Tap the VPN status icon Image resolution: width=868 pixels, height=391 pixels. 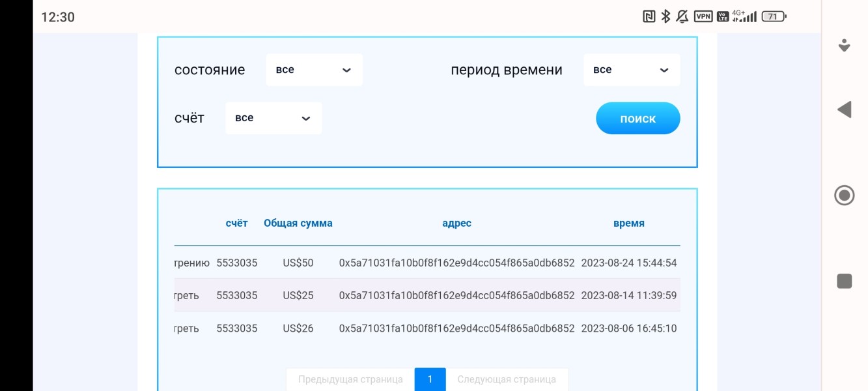703,17
